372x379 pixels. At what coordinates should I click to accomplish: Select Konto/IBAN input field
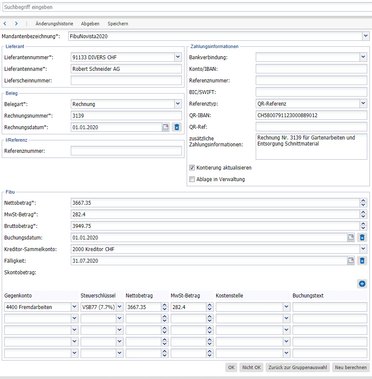(311, 69)
